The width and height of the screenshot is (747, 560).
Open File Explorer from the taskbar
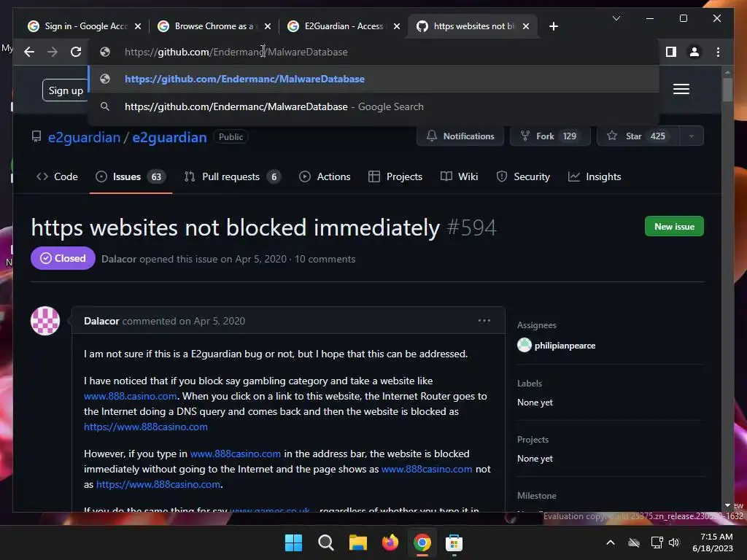(x=357, y=542)
